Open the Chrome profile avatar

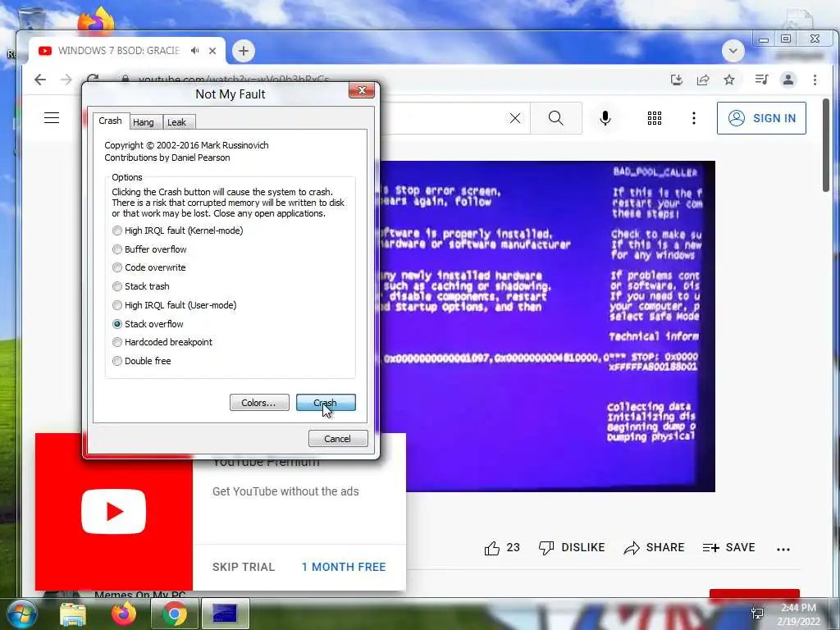pyautogui.click(x=788, y=80)
